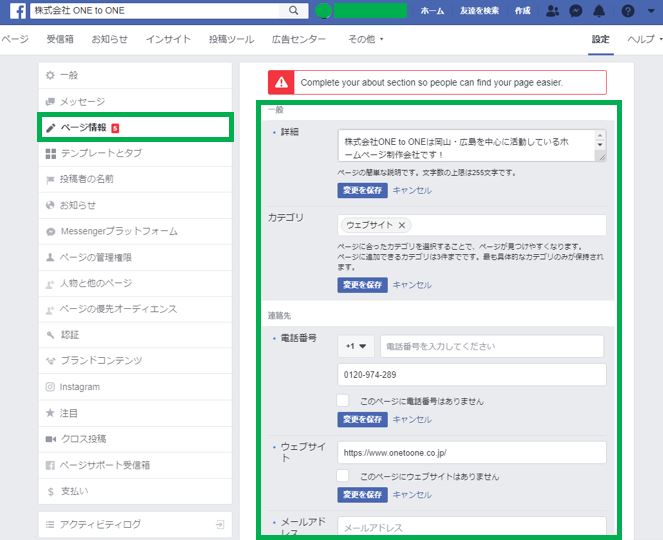The image size is (663, 540).
Task: Click the Facebook logo icon
Action: point(19,11)
